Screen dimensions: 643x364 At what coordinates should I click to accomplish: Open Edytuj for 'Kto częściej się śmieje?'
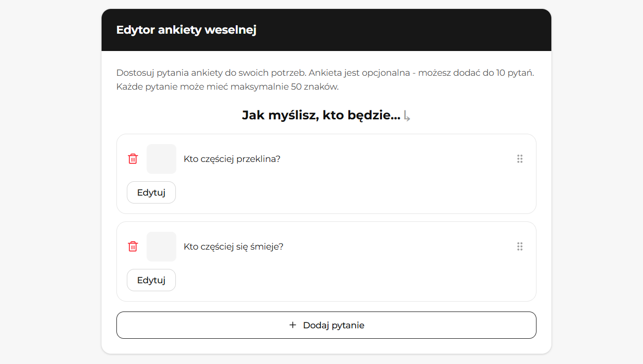coord(151,280)
